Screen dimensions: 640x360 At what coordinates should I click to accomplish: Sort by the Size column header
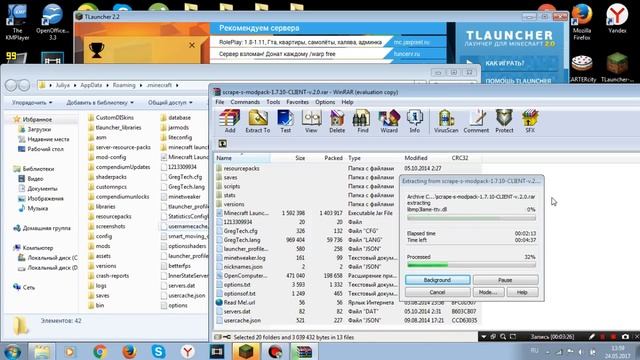pyautogui.click(x=300, y=158)
